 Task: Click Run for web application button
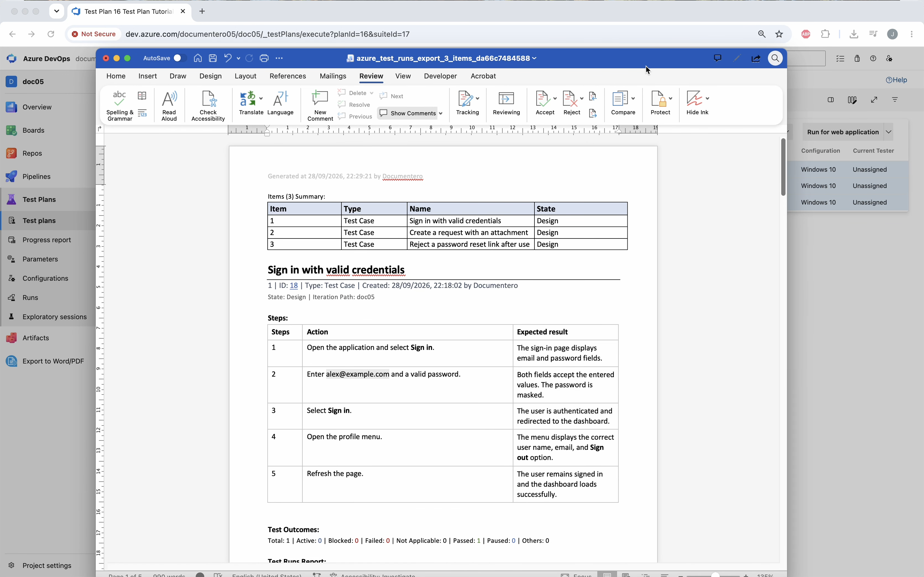pos(843,132)
